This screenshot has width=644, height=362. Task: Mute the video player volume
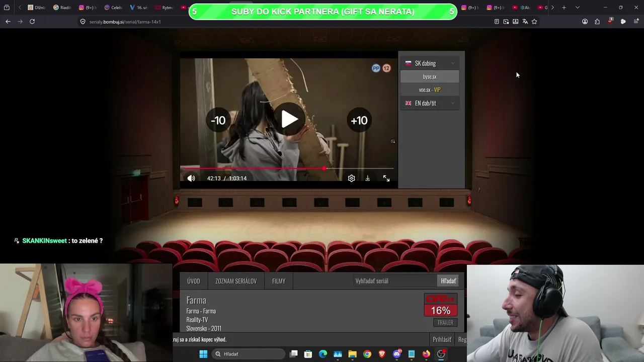click(x=191, y=178)
